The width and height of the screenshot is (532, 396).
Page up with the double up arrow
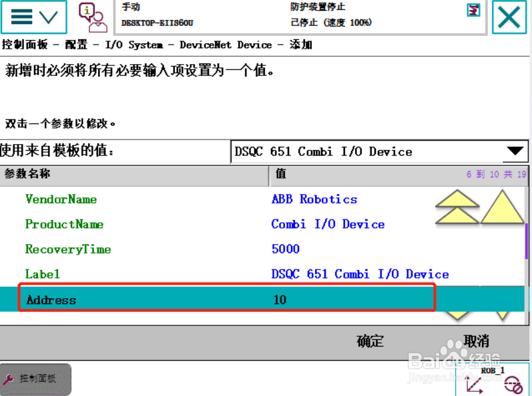pos(457,207)
